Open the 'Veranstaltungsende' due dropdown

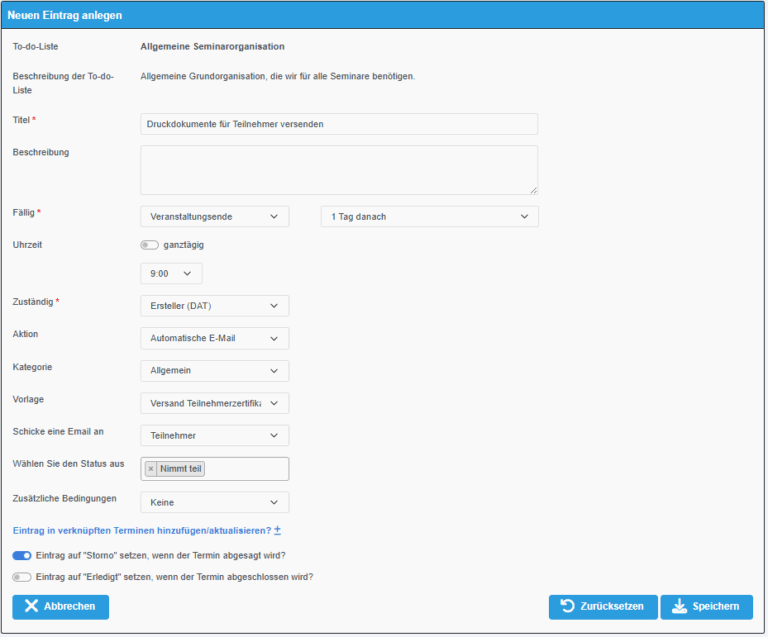214,217
